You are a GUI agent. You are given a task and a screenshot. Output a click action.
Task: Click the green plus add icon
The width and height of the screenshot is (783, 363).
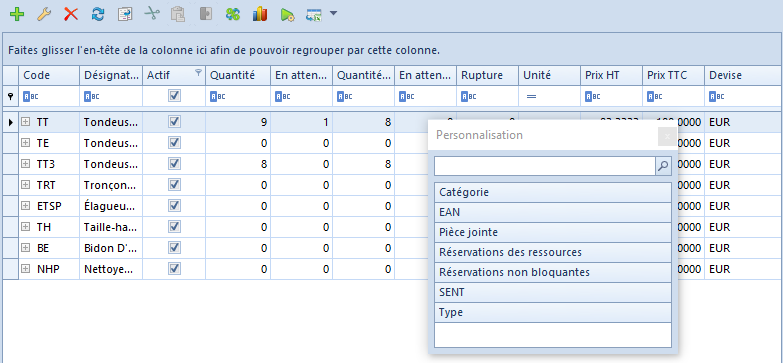click(x=17, y=14)
